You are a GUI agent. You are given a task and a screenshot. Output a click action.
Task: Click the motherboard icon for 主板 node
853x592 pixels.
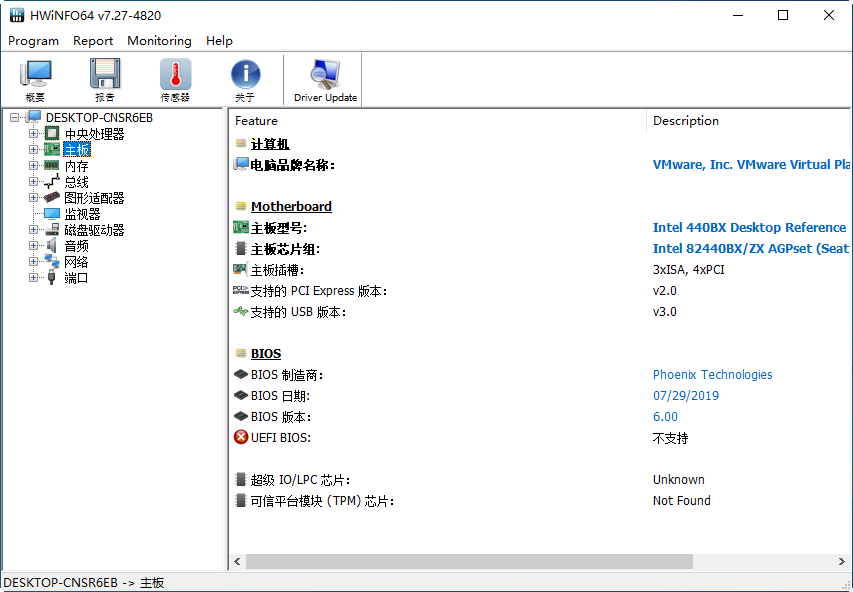pos(52,149)
